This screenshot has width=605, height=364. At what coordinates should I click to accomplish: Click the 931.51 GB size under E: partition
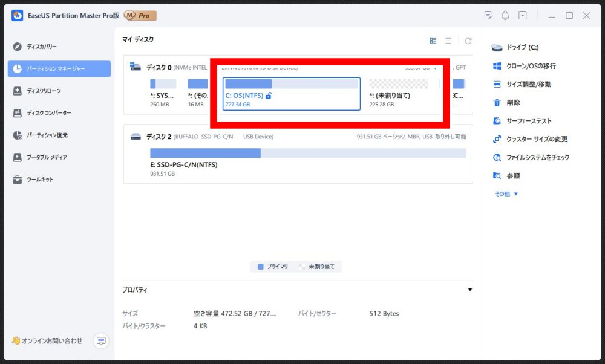162,174
